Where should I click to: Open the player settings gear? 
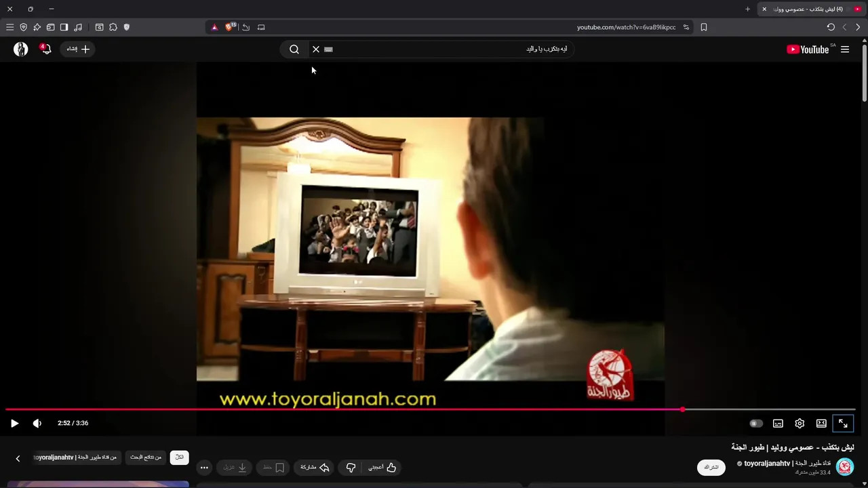click(x=800, y=423)
